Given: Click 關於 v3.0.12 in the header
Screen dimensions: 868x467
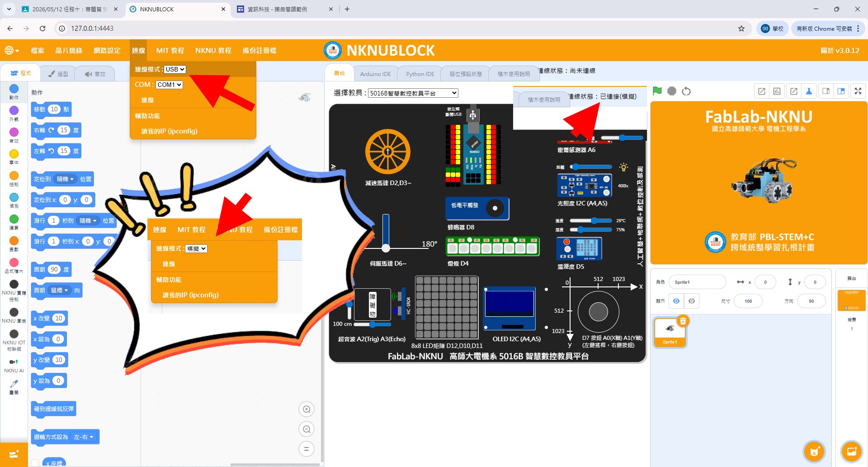Looking at the screenshot, I should pos(840,51).
